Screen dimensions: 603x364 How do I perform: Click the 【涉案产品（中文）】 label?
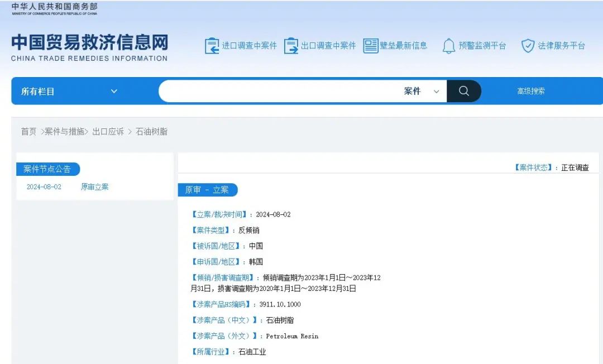(x=224, y=320)
